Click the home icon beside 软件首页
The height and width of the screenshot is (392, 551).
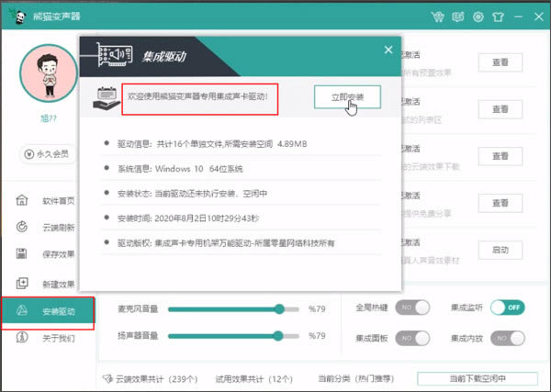point(22,200)
